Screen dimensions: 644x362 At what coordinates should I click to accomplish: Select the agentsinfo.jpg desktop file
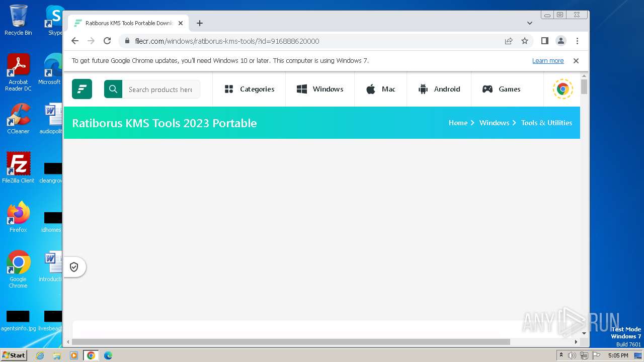[x=18, y=321]
